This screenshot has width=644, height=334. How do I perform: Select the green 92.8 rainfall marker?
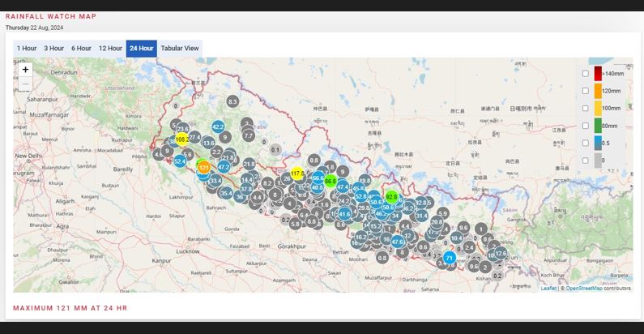click(392, 197)
